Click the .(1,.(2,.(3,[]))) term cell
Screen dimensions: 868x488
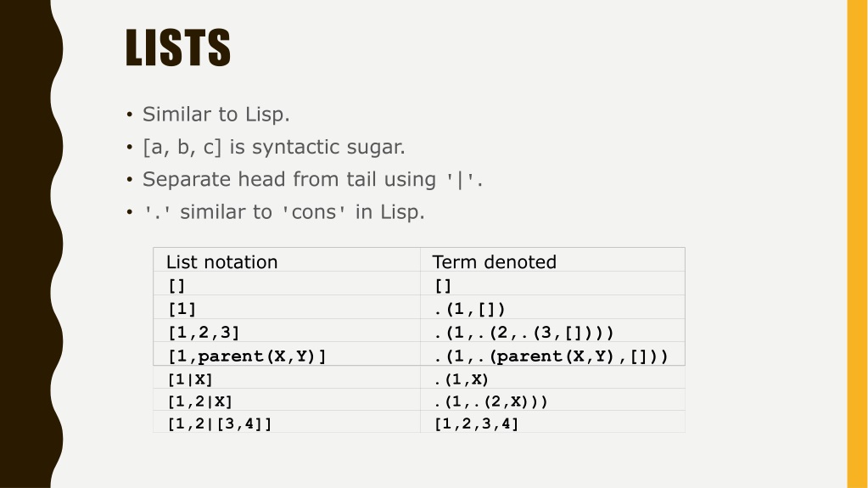coord(552,331)
